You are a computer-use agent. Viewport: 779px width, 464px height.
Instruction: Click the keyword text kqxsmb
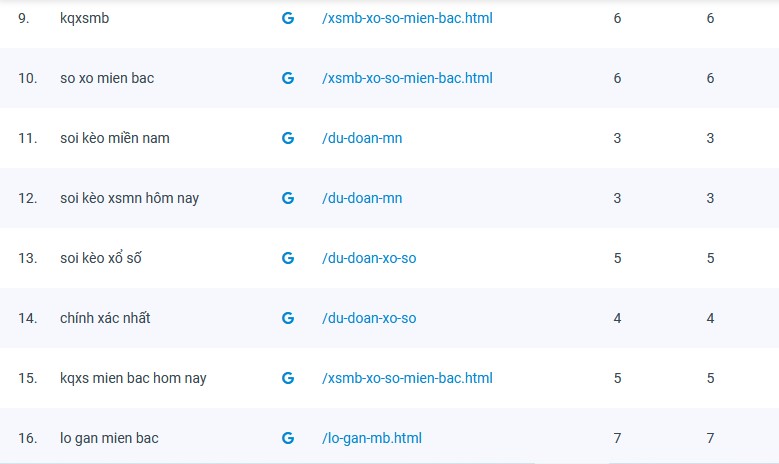click(84, 18)
